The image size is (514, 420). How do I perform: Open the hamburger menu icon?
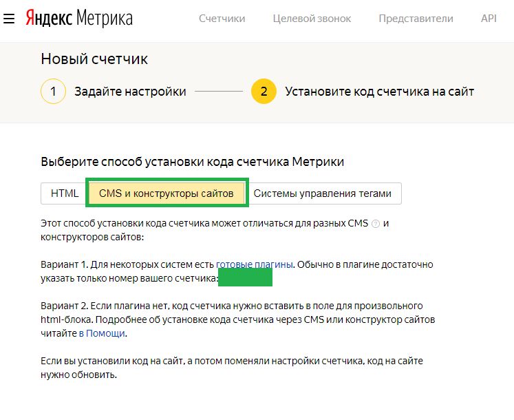(x=9, y=19)
